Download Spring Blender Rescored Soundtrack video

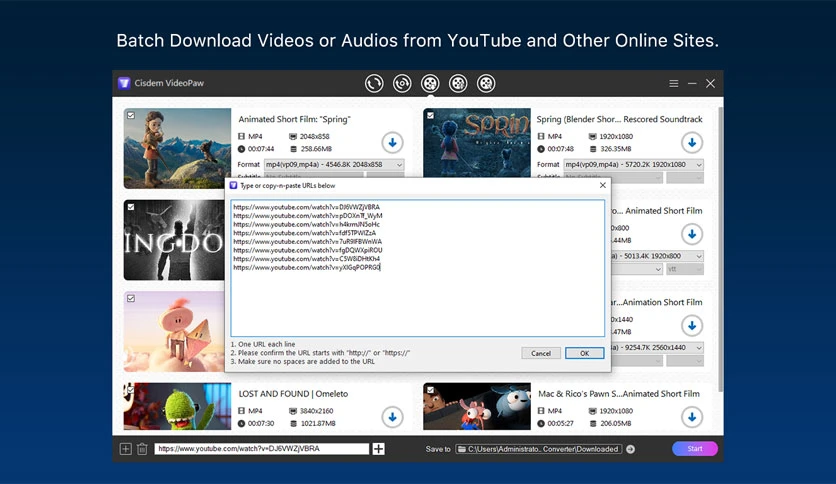[692, 143]
